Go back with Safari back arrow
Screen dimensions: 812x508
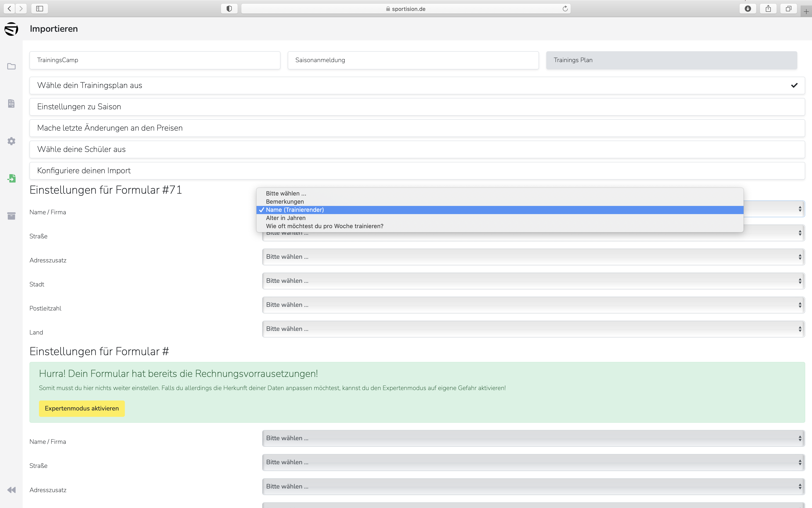9,8
